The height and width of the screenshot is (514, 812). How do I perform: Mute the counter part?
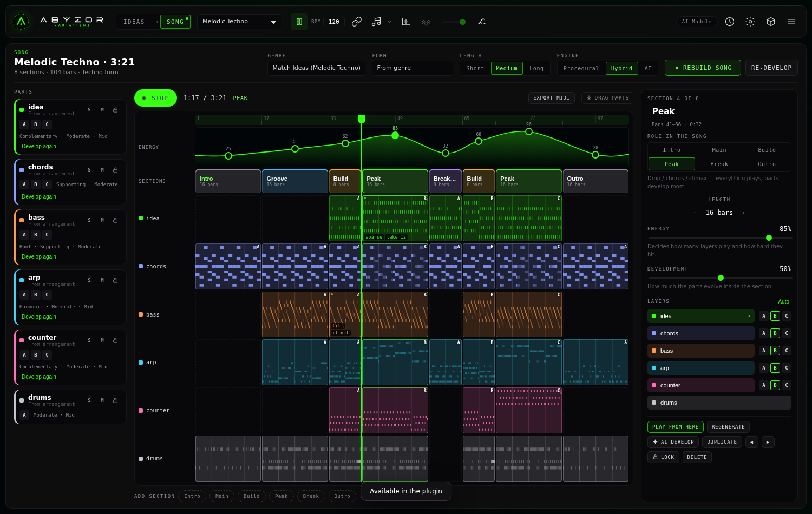[x=102, y=340]
